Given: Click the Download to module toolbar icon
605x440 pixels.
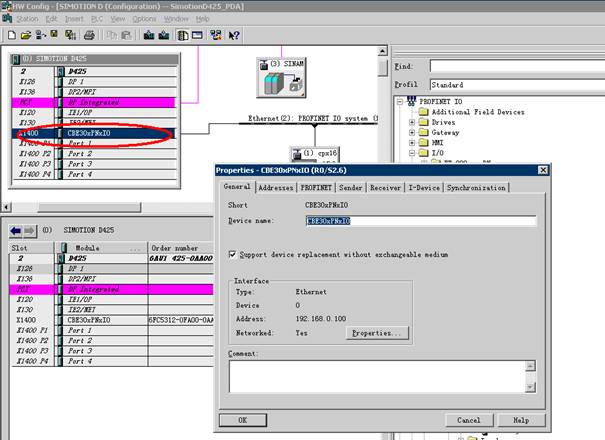Looking at the screenshot, I should pos(149,34).
